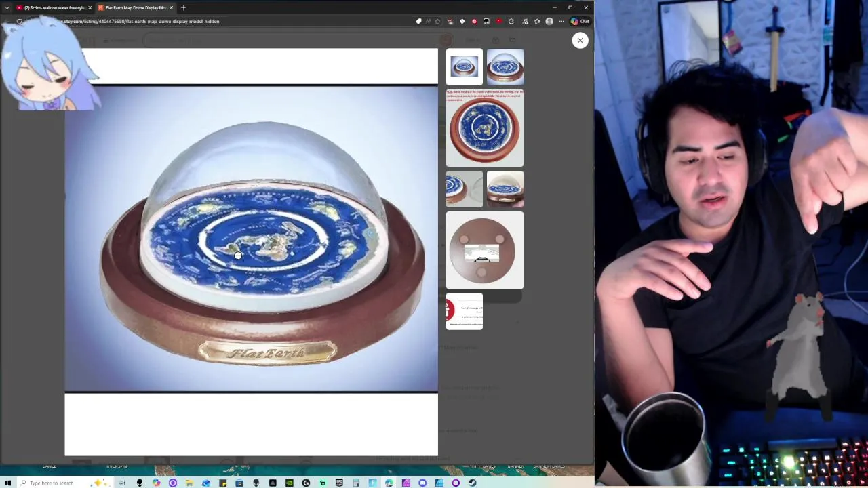The height and width of the screenshot is (488, 868).
Task: Open Steam from the taskbar
Action: 472,483
